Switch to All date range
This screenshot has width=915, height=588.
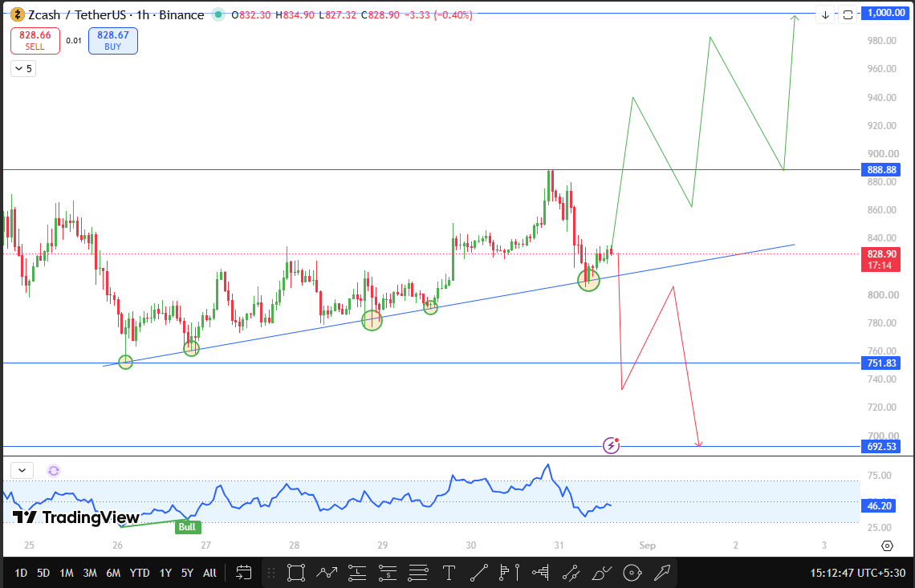[209, 573]
